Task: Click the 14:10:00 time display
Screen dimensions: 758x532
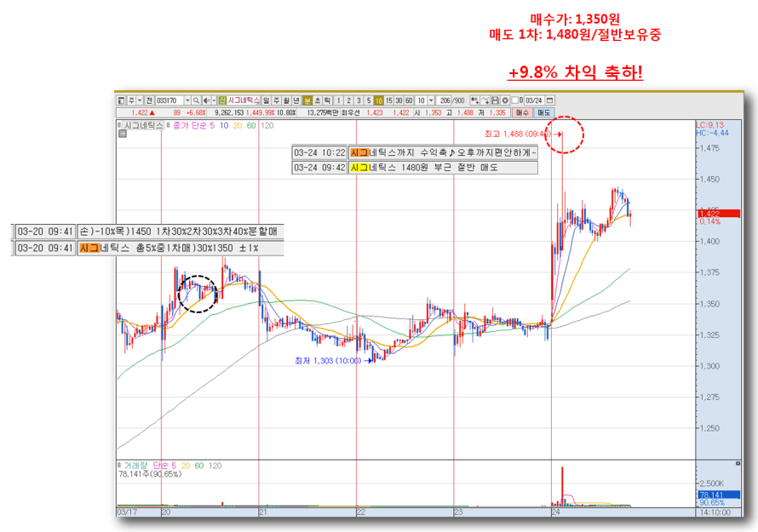Action: coord(715,512)
